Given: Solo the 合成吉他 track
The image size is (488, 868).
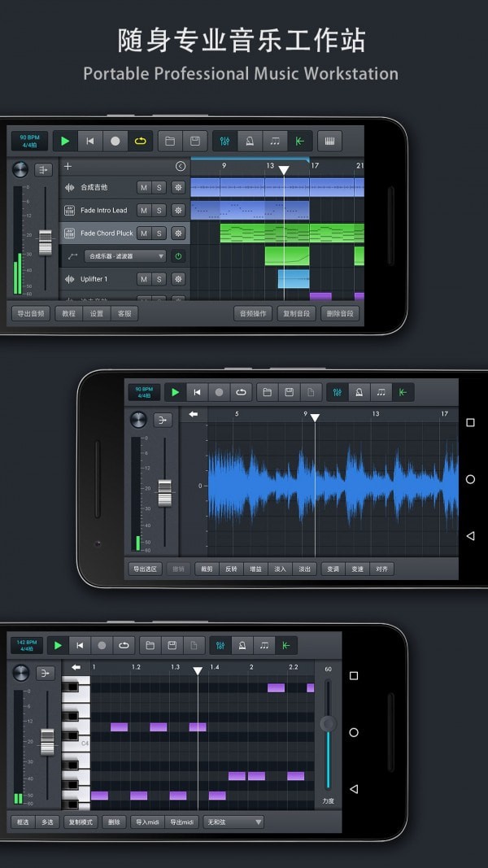Looking at the screenshot, I should click(159, 188).
